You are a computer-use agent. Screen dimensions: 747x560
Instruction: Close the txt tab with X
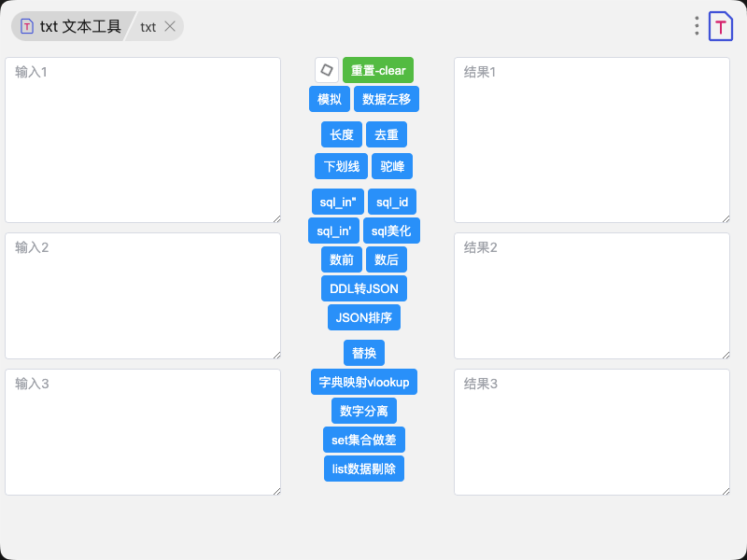[170, 26]
